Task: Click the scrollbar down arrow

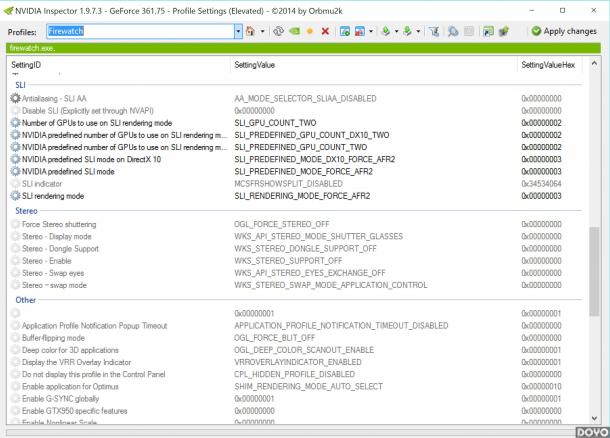Action: pyautogui.click(x=594, y=418)
